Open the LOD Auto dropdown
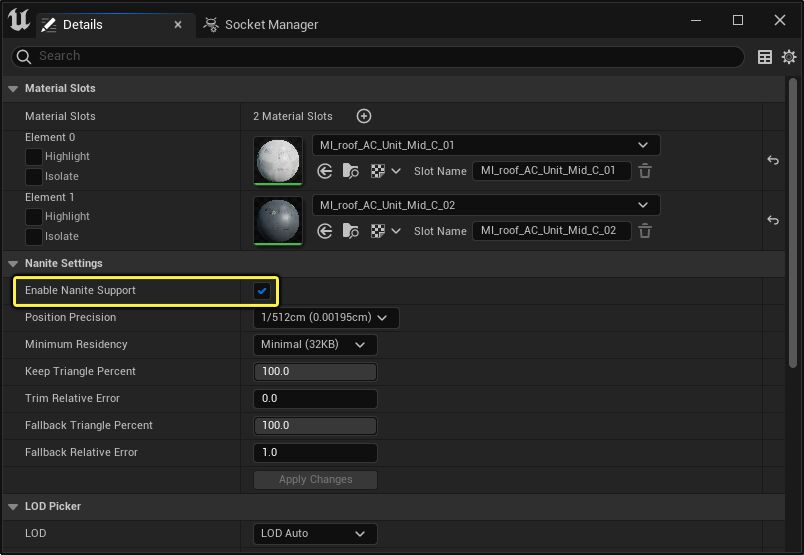Viewport: 804px width, 555px height. [315, 534]
